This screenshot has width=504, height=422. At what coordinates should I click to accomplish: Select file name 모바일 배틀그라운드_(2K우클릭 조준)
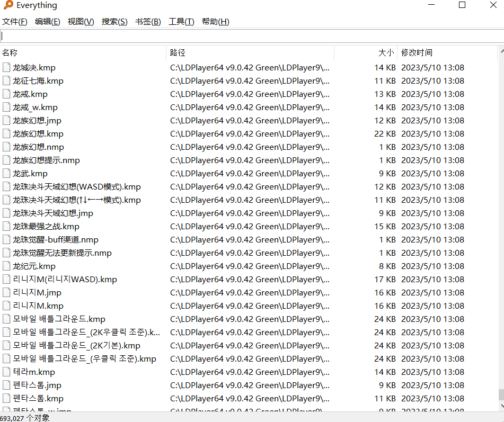coord(86,332)
